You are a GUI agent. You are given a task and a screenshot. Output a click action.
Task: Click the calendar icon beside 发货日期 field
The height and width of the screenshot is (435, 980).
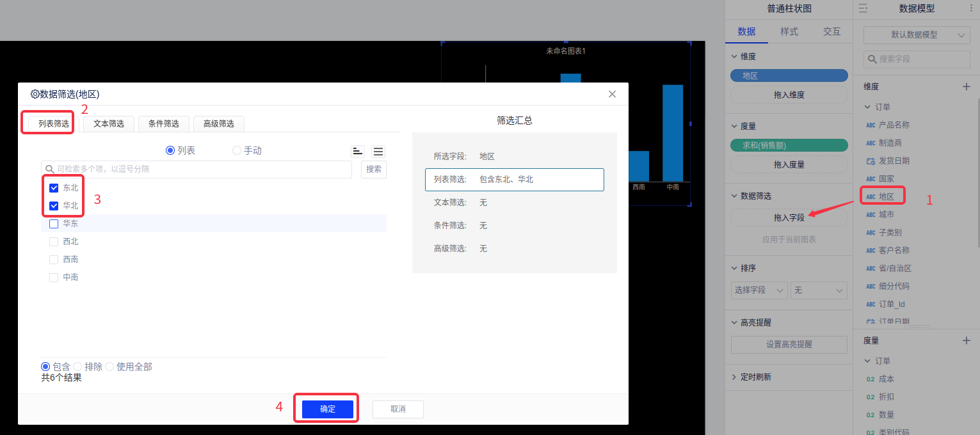[871, 161]
